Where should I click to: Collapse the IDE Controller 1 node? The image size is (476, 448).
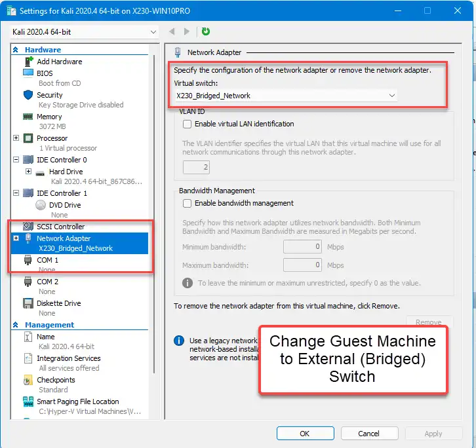click(x=16, y=193)
